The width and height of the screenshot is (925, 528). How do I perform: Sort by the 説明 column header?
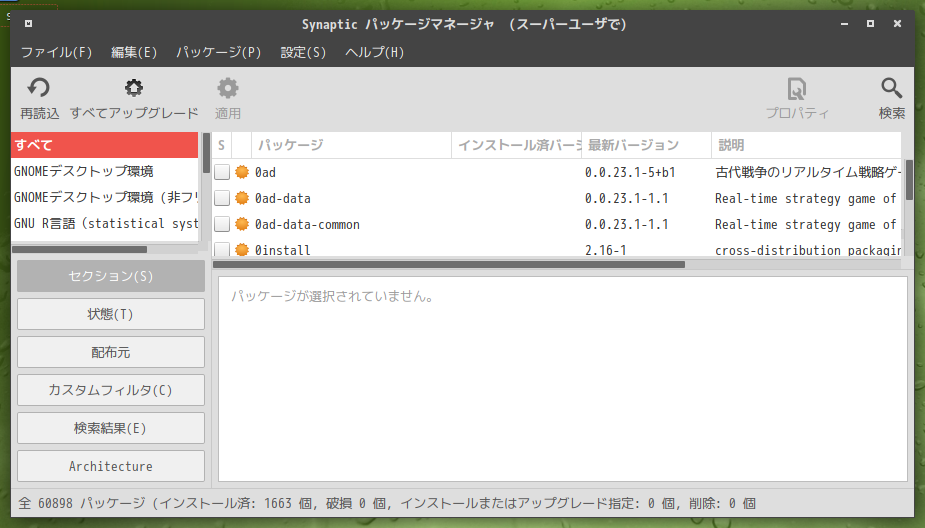806,145
